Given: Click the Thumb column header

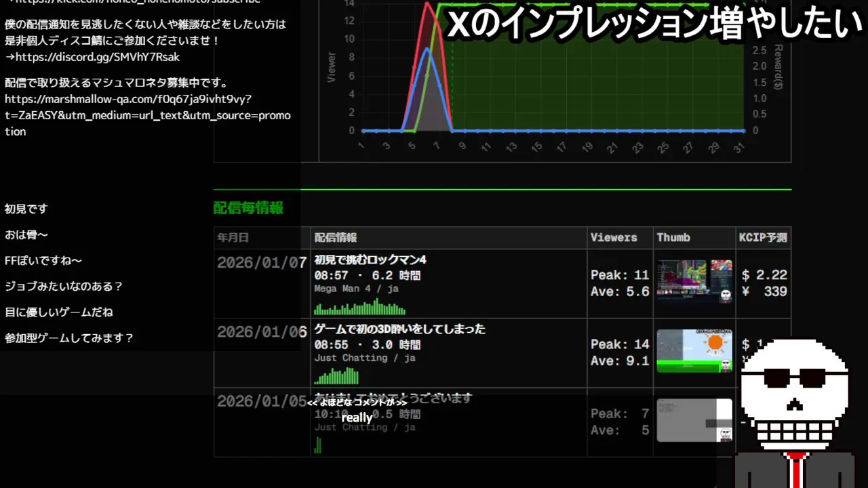Looking at the screenshot, I should (x=673, y=238).
